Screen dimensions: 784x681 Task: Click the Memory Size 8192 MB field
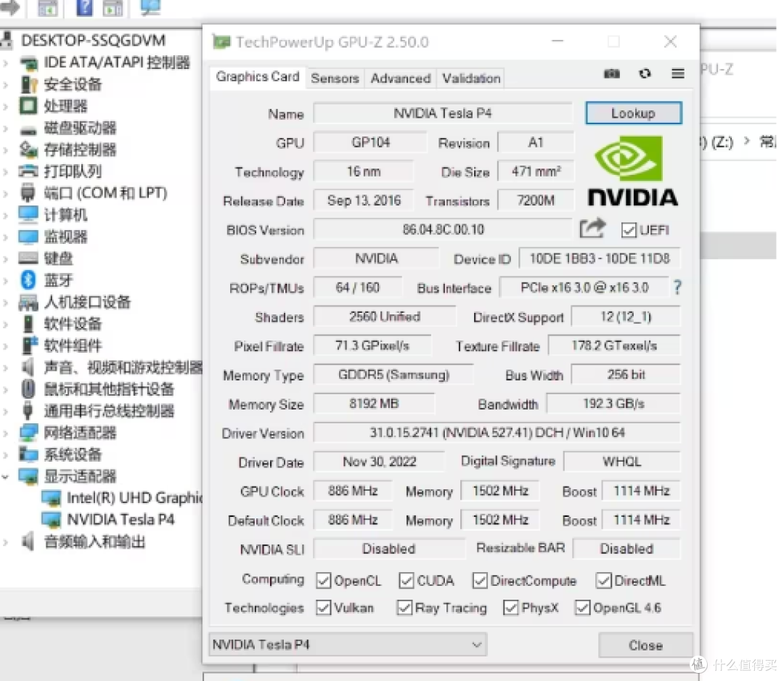374,404
